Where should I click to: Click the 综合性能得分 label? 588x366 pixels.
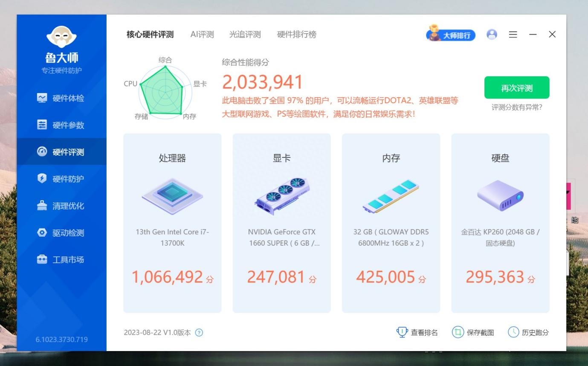246,62
